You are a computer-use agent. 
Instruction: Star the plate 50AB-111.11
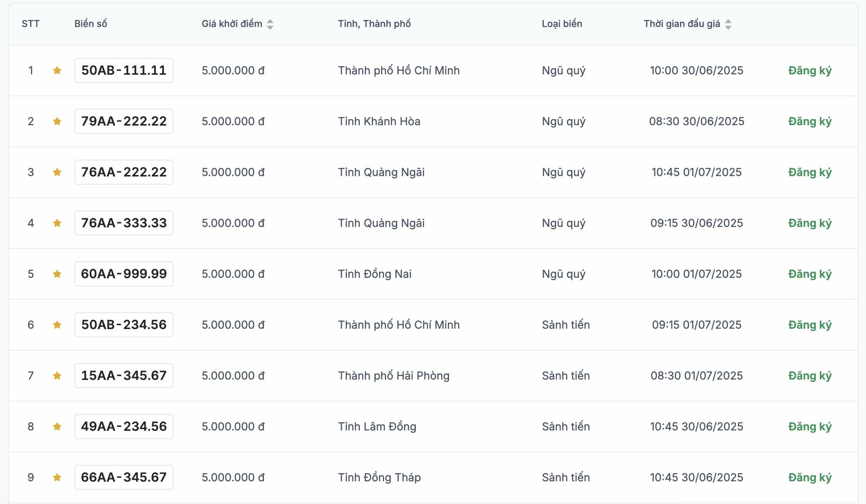(x=57, y=70)
